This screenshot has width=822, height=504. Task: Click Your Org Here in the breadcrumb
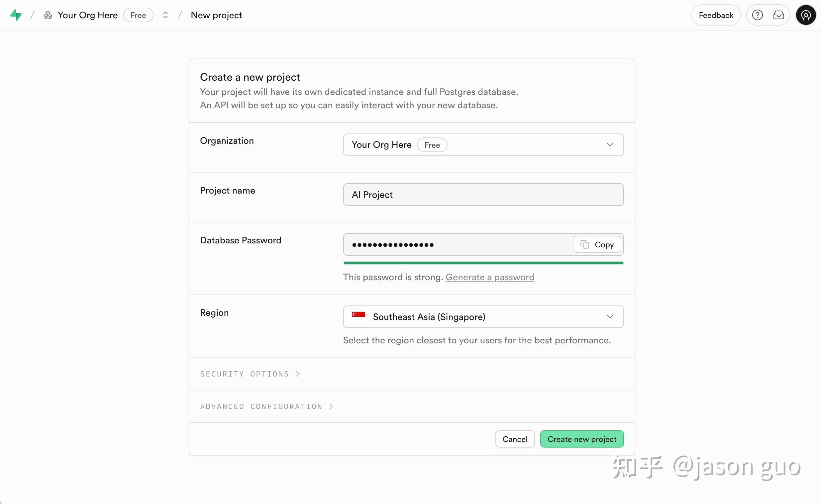(x=87, y=15)
